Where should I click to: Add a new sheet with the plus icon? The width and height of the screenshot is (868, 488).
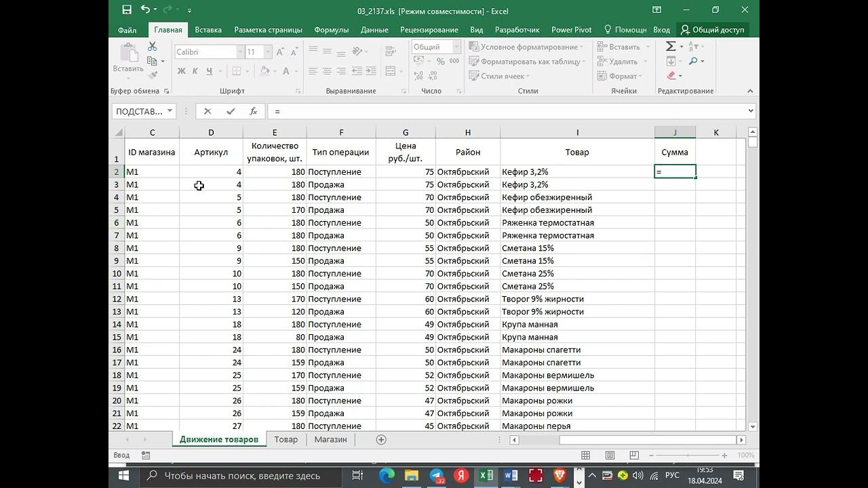pyautogui.click(x=381, y=440)
